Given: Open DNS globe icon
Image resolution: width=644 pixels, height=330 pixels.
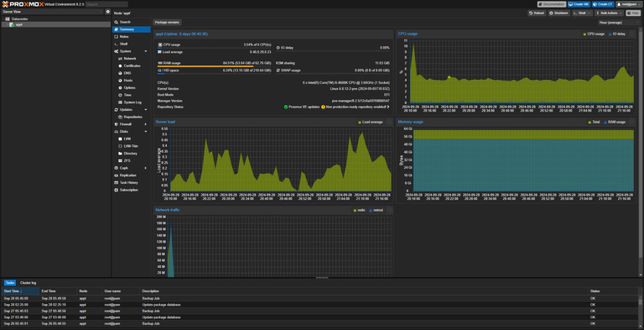Looking at the screenshot, I should 121,73.
